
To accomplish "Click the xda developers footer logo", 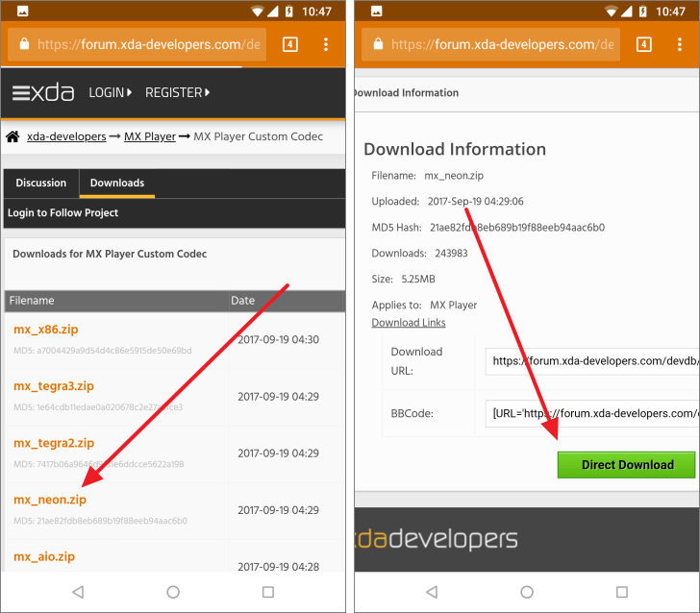I will point(437,539).
